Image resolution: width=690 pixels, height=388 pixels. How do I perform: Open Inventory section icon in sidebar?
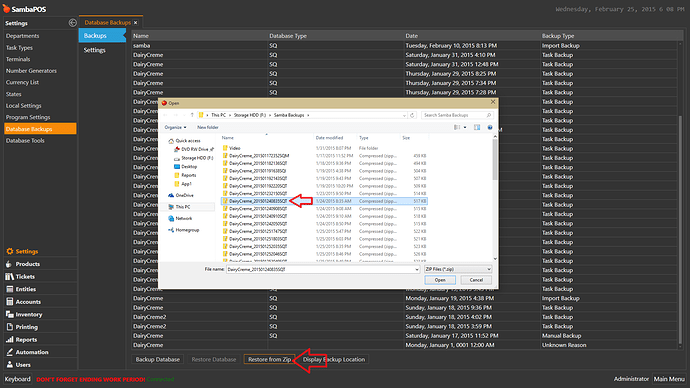click(x=9, y=315)
